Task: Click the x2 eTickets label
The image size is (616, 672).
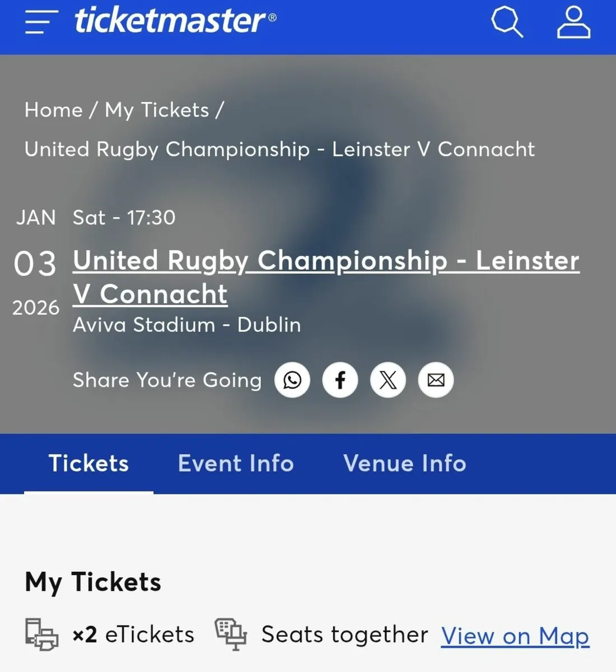Action: [x=133, y=634]
